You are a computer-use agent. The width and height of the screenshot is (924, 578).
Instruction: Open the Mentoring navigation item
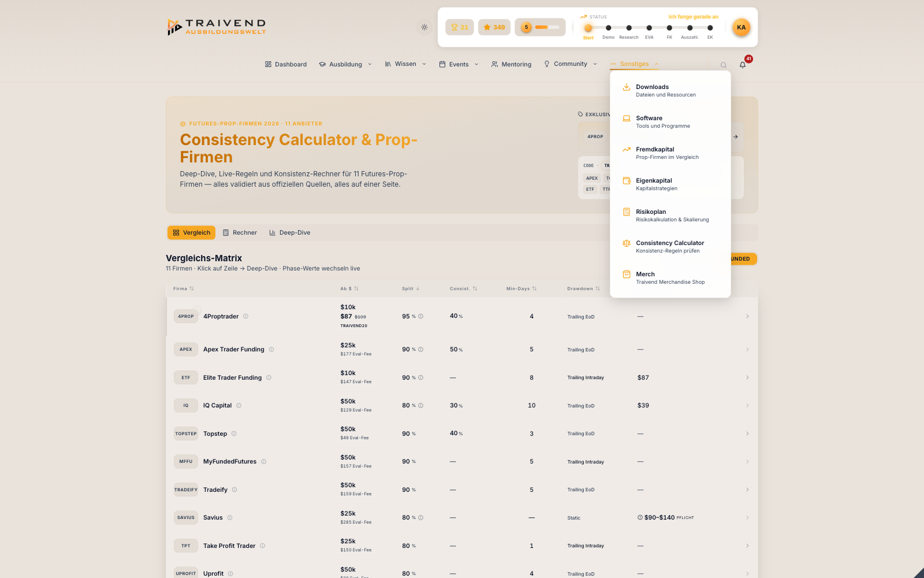point(511,64)
